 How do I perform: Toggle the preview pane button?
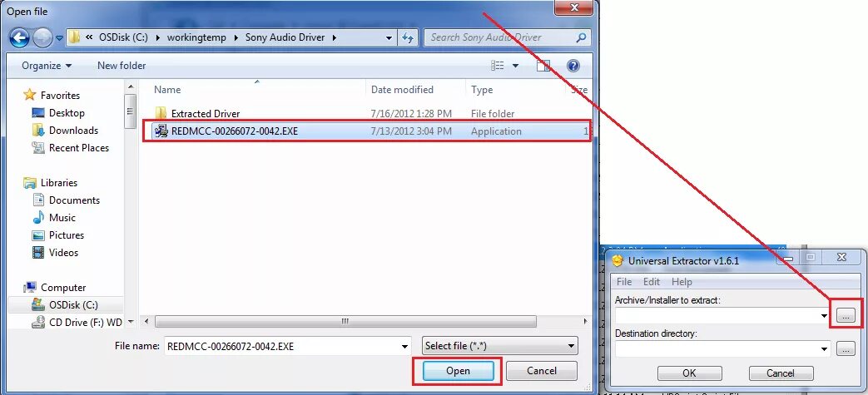[543, 66]
